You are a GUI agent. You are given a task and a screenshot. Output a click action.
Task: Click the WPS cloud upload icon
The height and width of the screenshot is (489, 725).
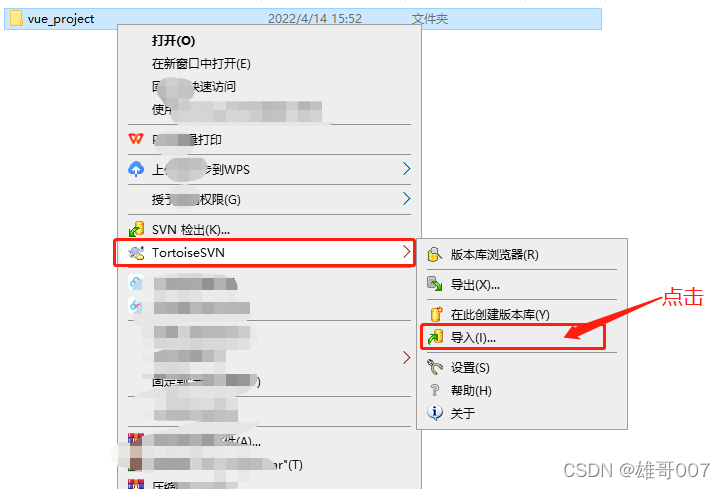(136, 169)
